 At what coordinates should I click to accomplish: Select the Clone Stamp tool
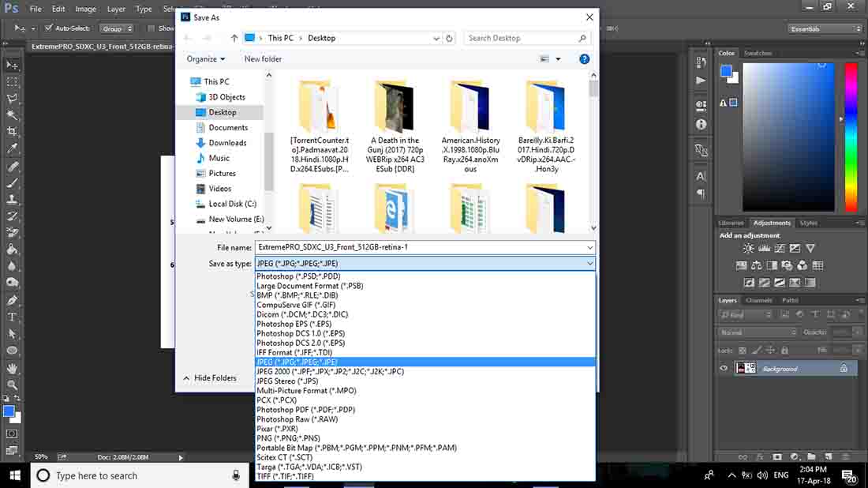12,200
